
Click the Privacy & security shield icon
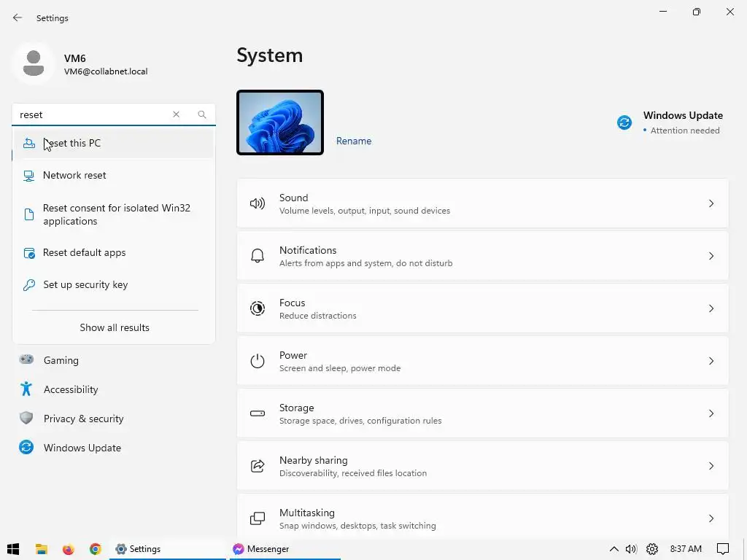pos(26,418)
